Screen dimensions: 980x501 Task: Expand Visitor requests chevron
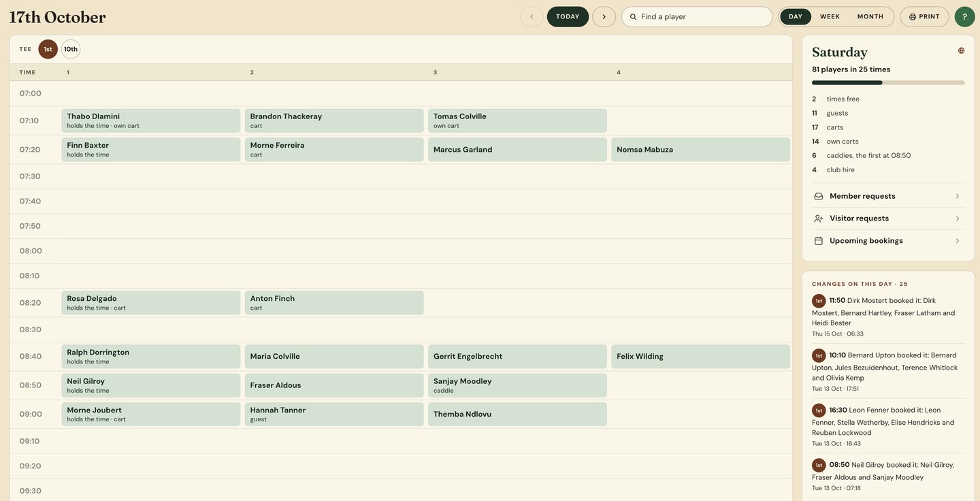958,219
